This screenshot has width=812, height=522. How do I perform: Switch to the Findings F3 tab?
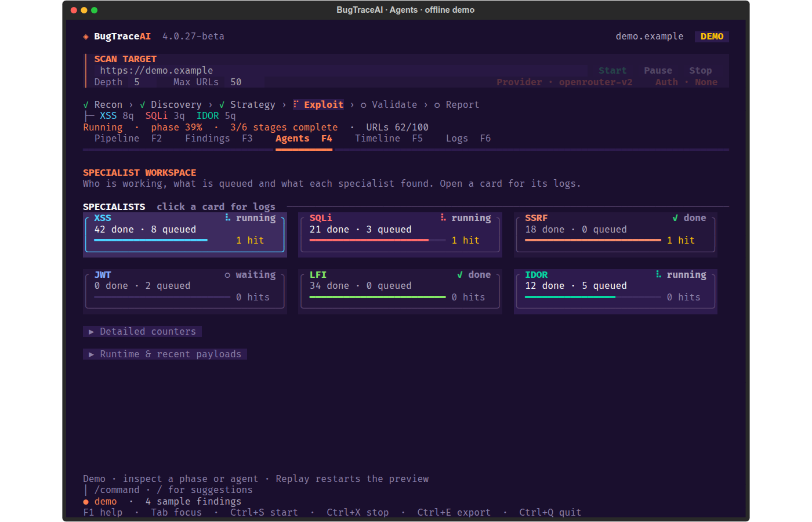coord(219,139)
